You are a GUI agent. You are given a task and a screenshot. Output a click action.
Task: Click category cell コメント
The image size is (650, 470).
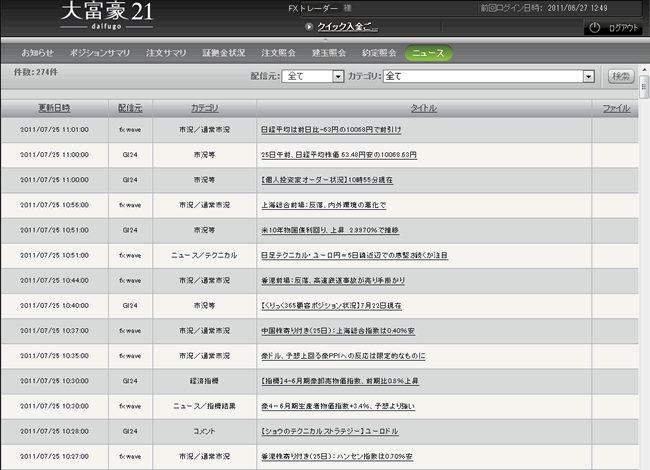(x=204, y=431)
